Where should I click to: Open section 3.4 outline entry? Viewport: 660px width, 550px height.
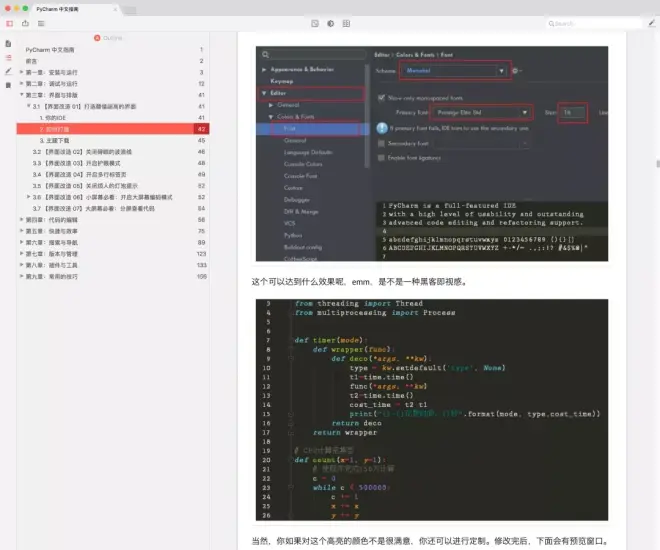79,175
